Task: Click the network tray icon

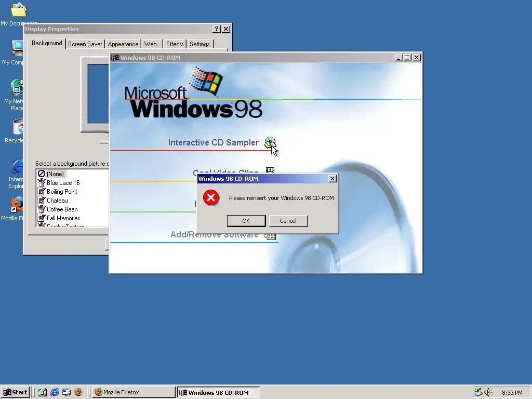Action: (478, 392)
